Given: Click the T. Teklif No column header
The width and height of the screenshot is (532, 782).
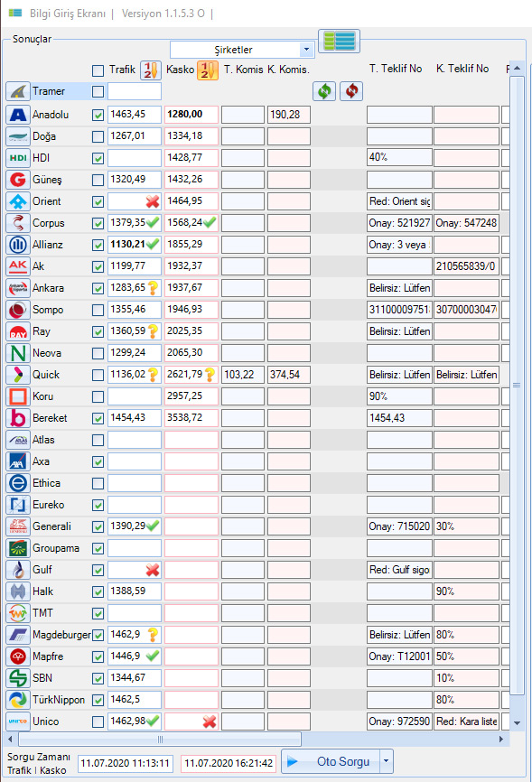Looking at the screenshot, I should (x=396, y=69).
